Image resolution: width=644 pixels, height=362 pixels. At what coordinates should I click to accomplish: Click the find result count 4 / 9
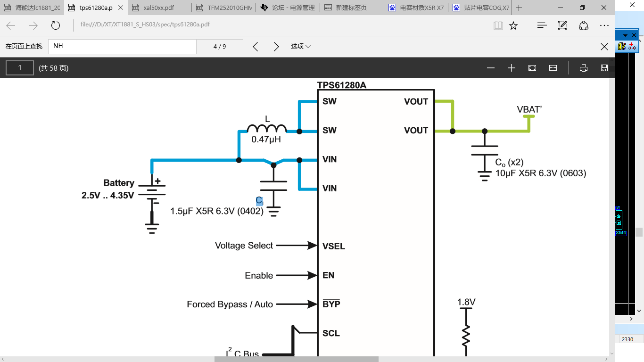click(x=220, y=46)
